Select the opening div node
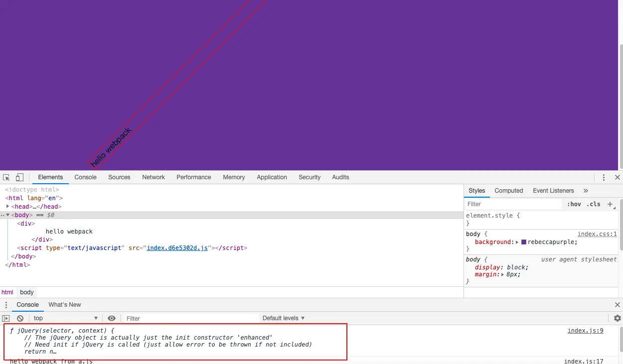Image resolution: width=623 pixels, height=364 pixels. tap(26, 224)
